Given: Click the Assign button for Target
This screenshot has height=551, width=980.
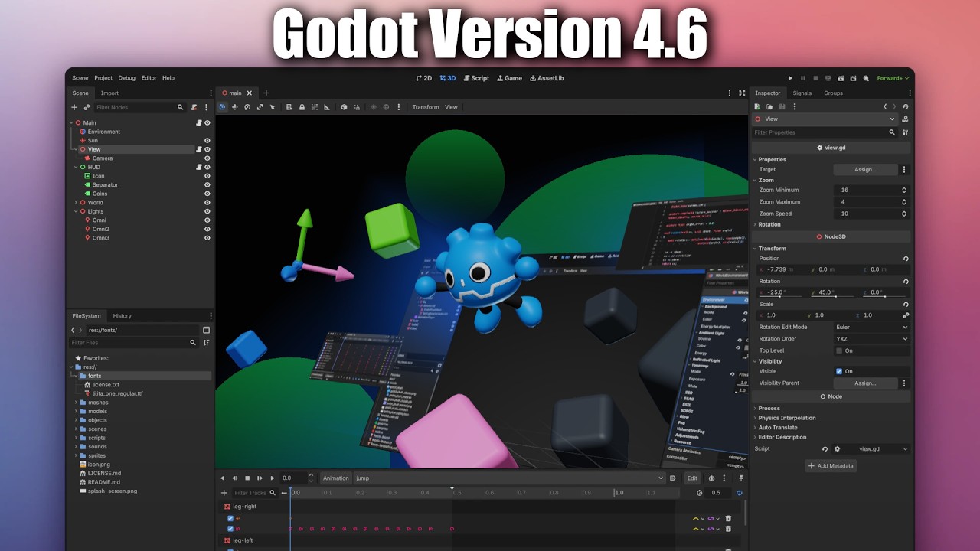Looking at the screenshot, I should (865, 170).
